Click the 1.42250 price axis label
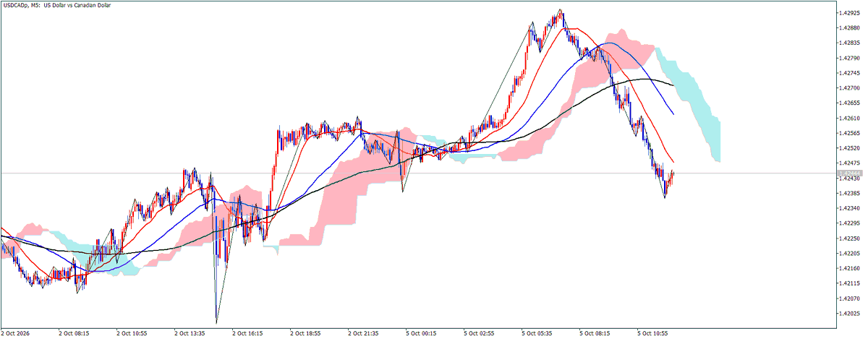868x339 pixels. coord(850,239)
